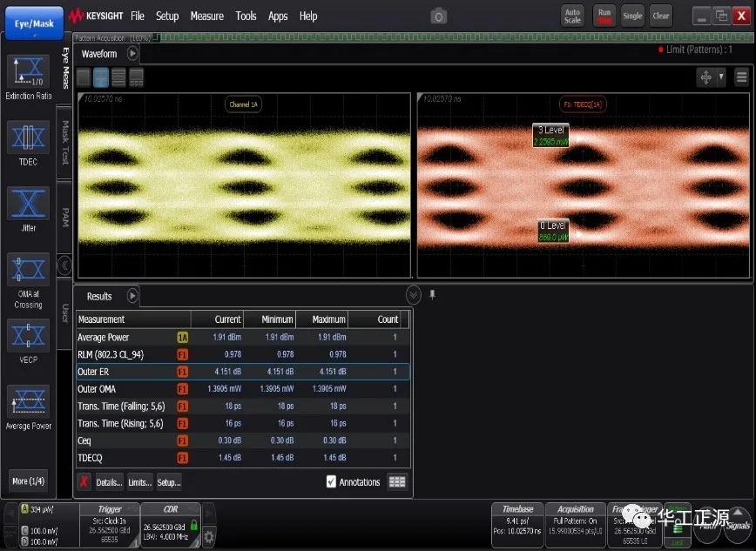Delete measurements with the red X icon
The image size is (756, 551).
(84, 481)
